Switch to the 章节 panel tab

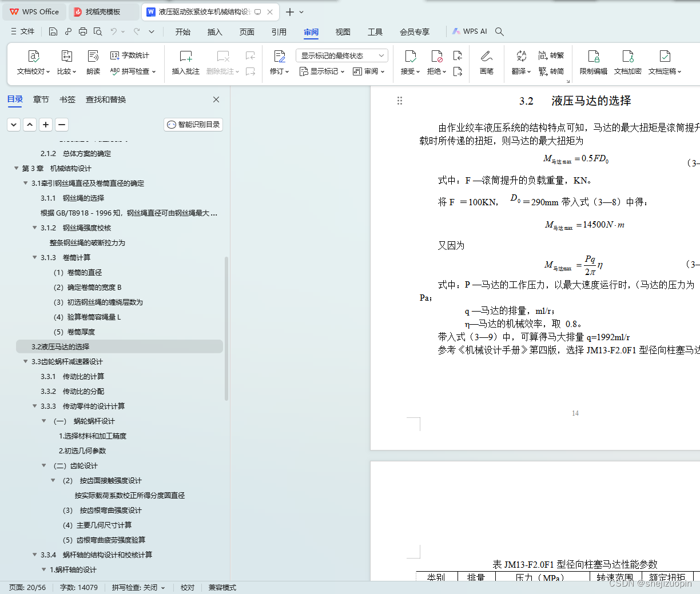tap(41, 99)
